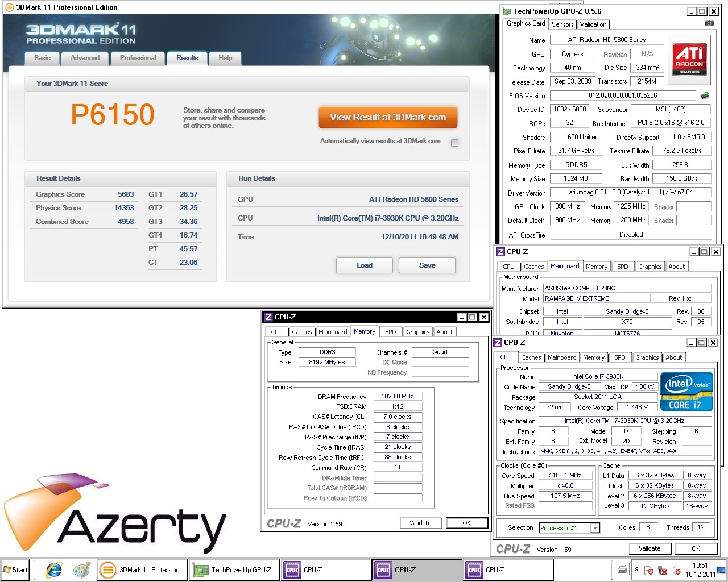The height and width of the screenshot is (582, 728).
Task: Open the About tab in CPU-Z Memory window
Action: click(x=445, y=332)
